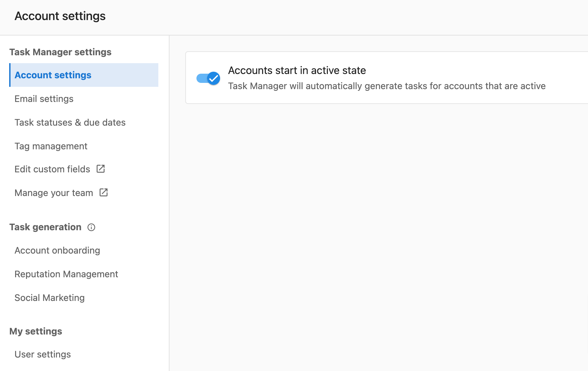This screenshot has width=588, height=371.
Task: Click the Task generation section heading
Action: point(45,227)
